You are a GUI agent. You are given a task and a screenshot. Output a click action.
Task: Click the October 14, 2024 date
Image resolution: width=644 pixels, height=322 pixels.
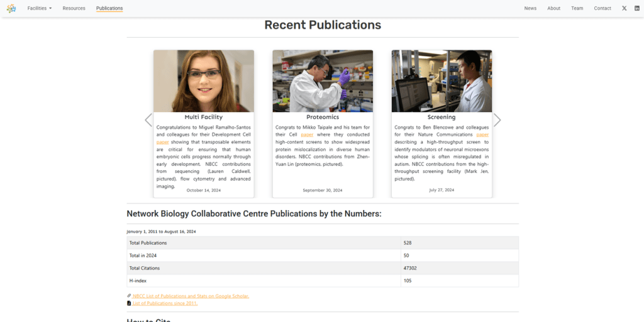(204, 191)
